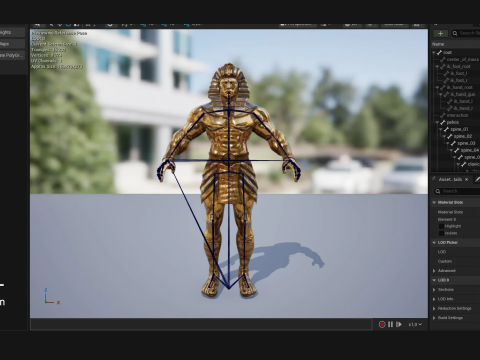The image size is (480, 360).
Task: Click the center_of_mass bone icon
Action: point(443,59)
